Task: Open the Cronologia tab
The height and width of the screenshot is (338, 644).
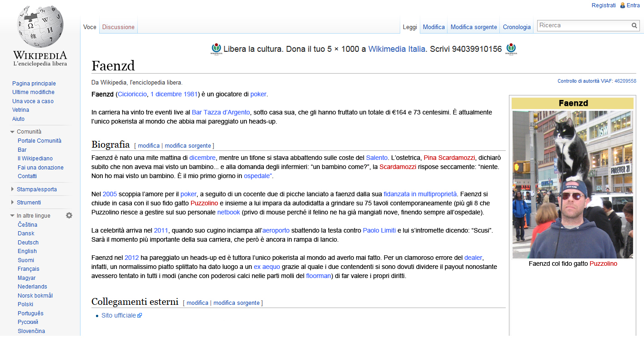Action: pyautogui.click(x=517, y=27)
